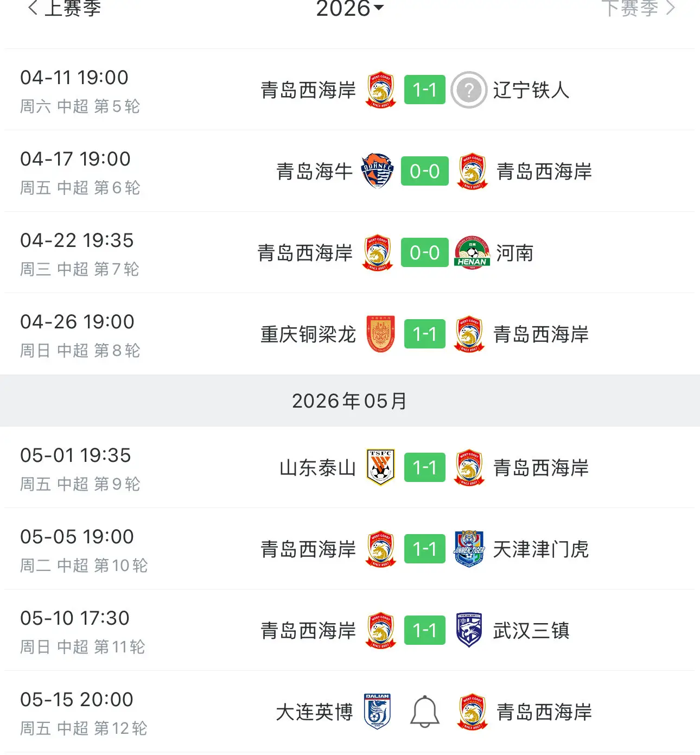The image size is (700, 755).
Task: Open the 1-1 score of round 5 match
Action: tap(425, 90)
